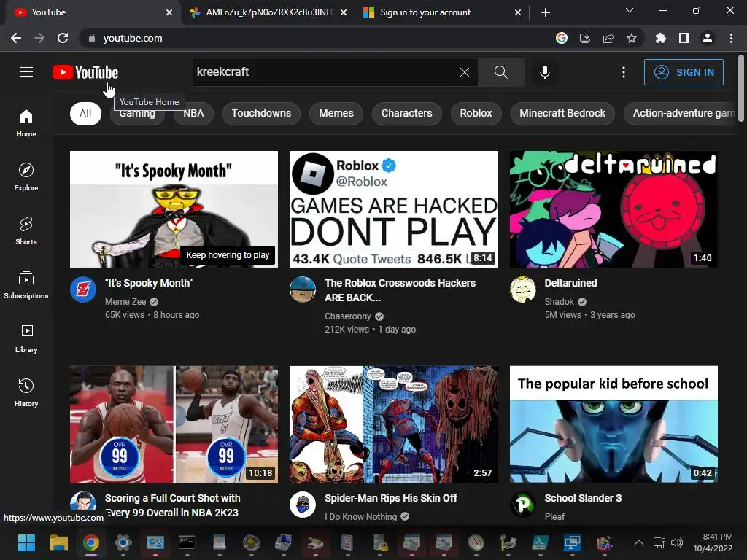Click the YouTube logo
747x560 pixels.
point(85,72)
